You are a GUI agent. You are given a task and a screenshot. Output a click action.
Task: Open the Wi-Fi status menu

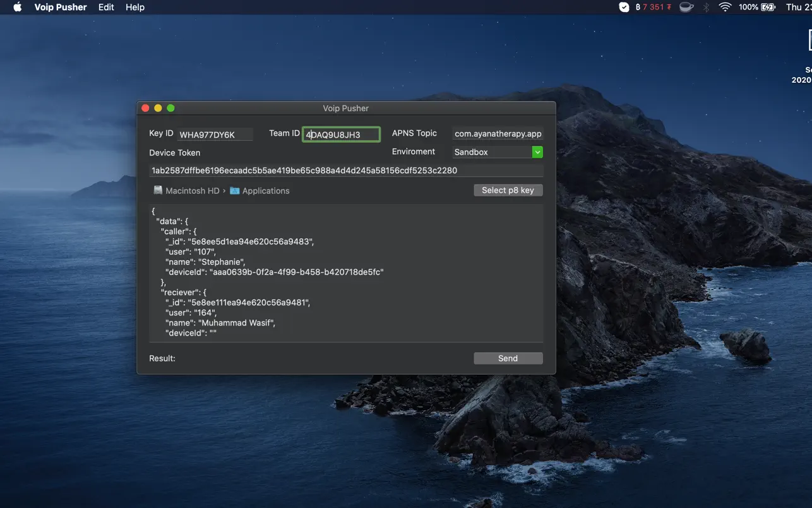click(x=725, y=7)
